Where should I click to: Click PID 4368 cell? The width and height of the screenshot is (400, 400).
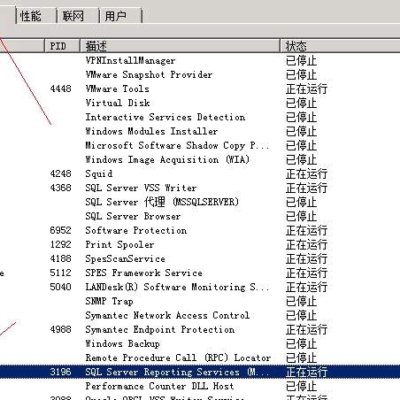pyautogui.click(x=60, y=188)
